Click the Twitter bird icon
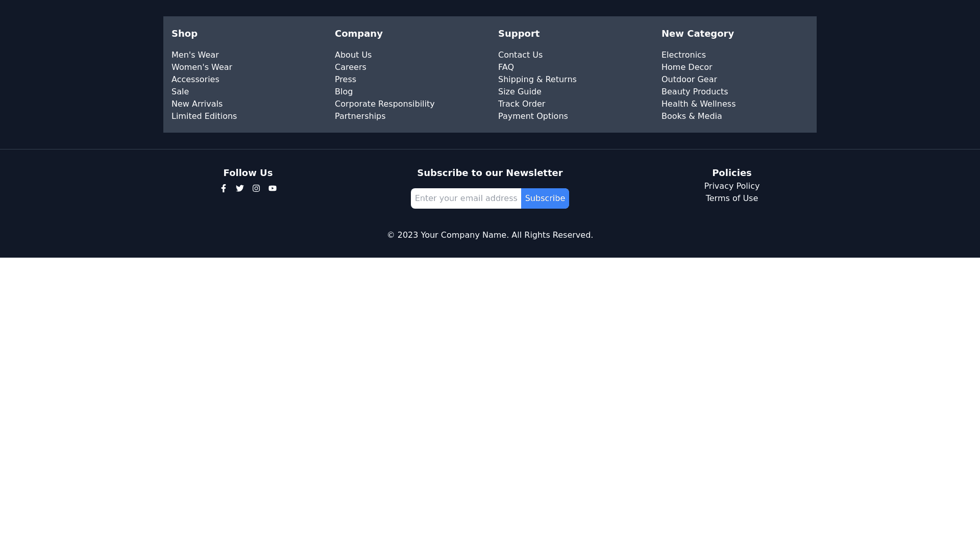 click(240, 189)
